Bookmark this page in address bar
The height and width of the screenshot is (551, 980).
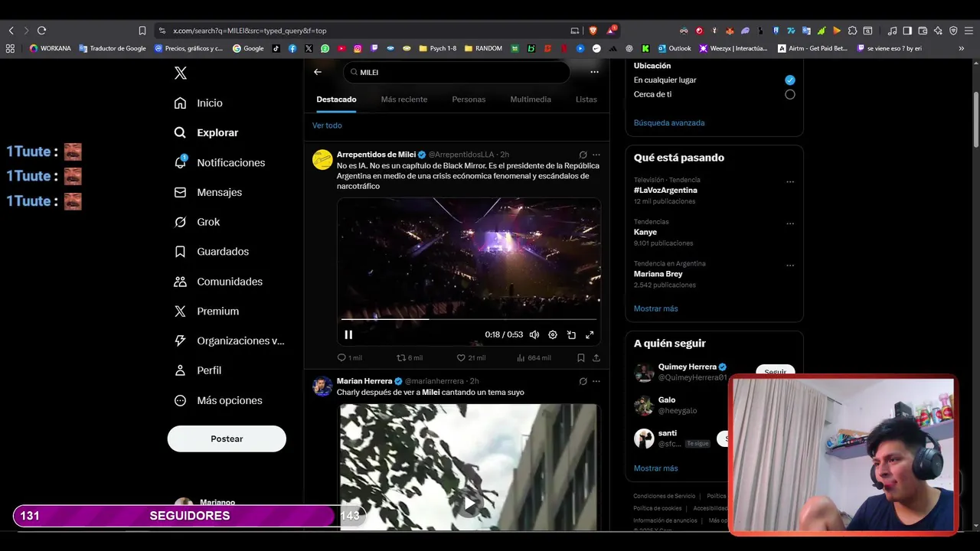pyautogui.click(x=142, y=31)
